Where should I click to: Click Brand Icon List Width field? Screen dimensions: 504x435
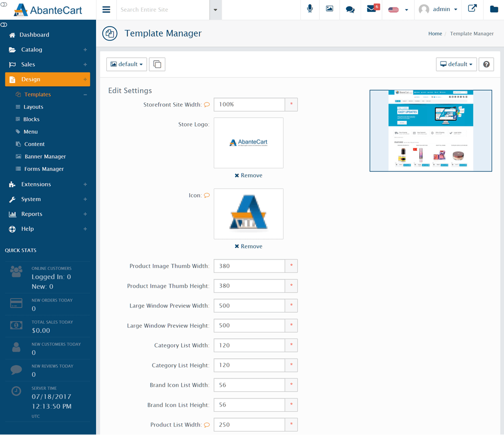click(250, 385)
